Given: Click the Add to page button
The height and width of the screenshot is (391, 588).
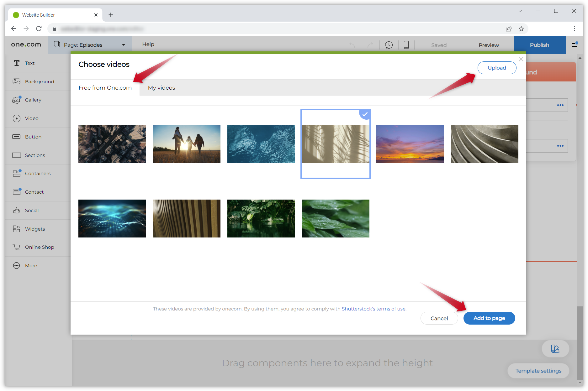Looking at the screenshot, I should [489, 318].
